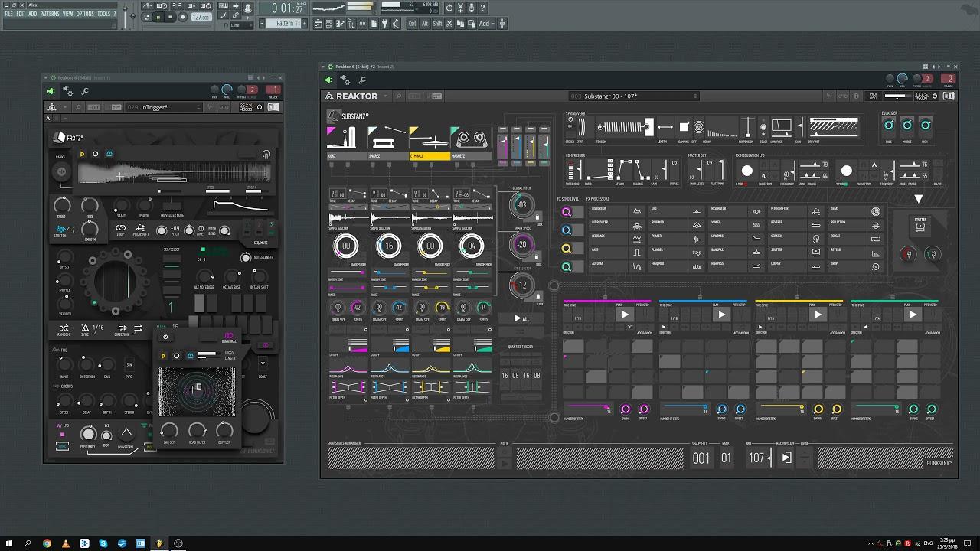980x551 pixels.
Task: Click the ALL play button
Action: [x=521, y=318]
